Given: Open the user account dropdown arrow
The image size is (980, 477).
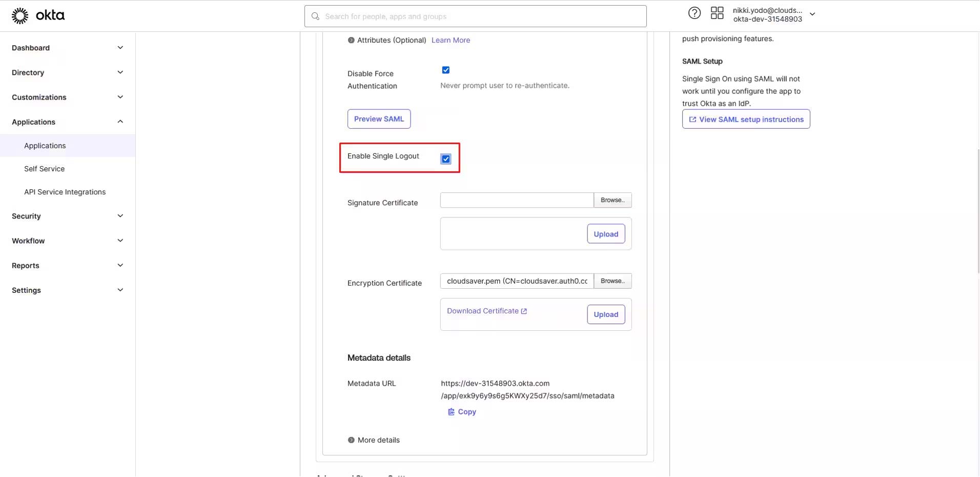Looking at the screenshot, I should (812, 14).
